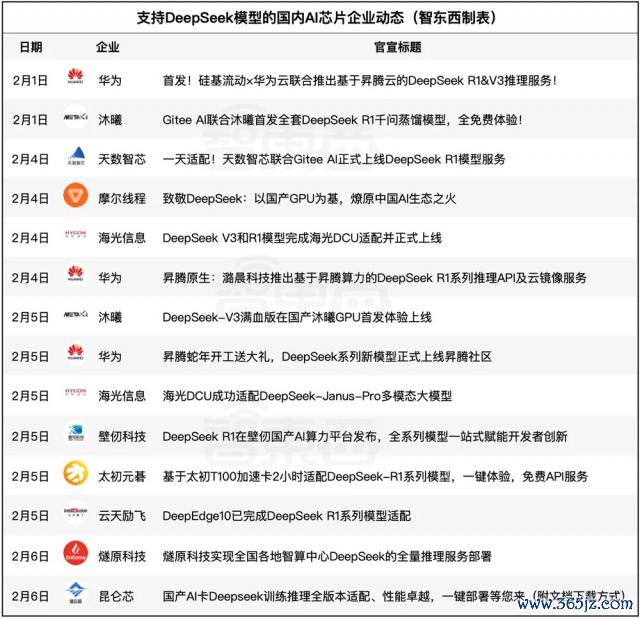Select company name 华为 in the 硅基流动 row
Viewport: 640px width, 619px height.
tap(110, 80)
